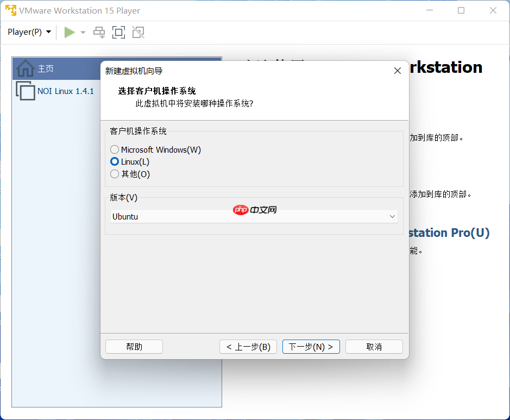510x420 pixels.
Task: Click the virtual machine icon beside NOI Linux 1.4.1
Action: [x=25, y=91]
